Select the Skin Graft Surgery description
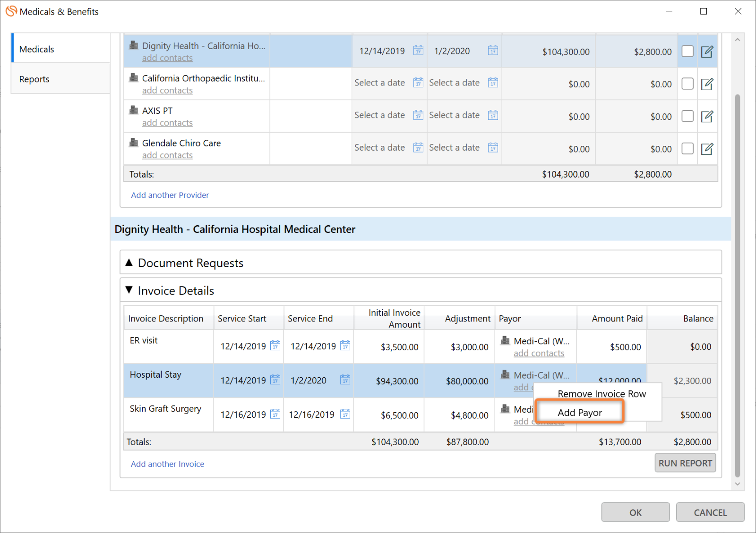Viewport: 756px width, 533px height. pyautogui.click(x=165, y=409)
